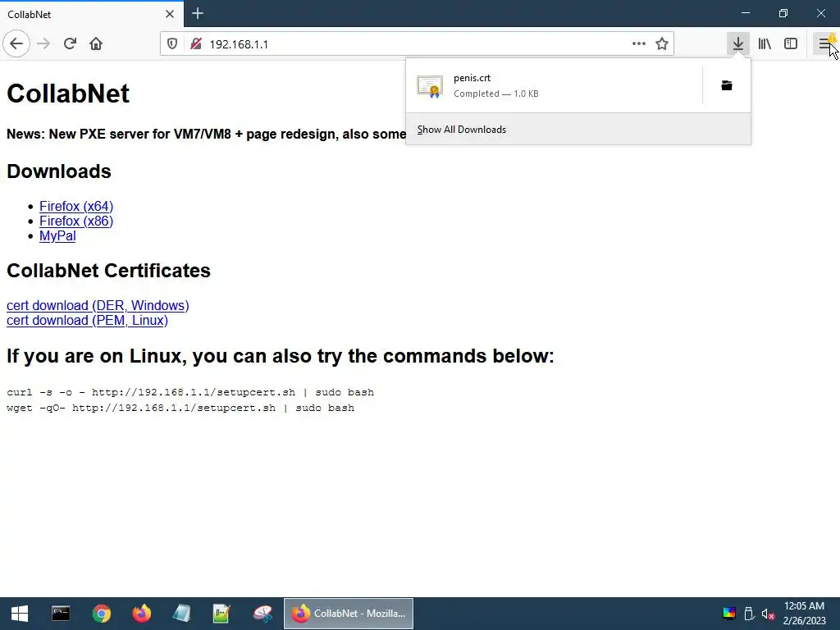Screen dimensions: 840x630
Task: Open the clock showing 12:05 AM
Action: (804, 614)
